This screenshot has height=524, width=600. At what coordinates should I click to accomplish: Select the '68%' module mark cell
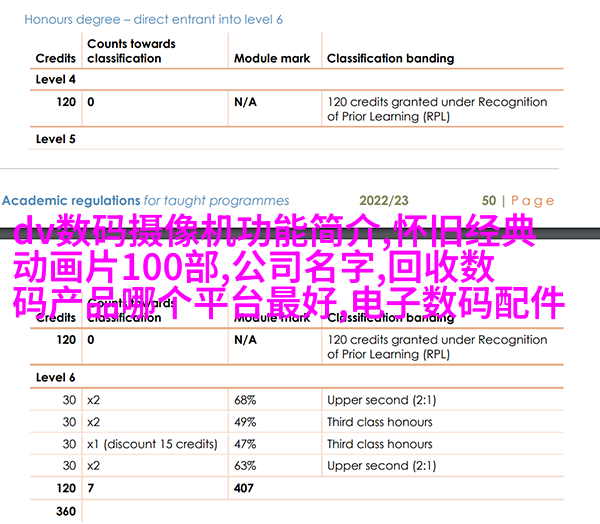(245, 400)
